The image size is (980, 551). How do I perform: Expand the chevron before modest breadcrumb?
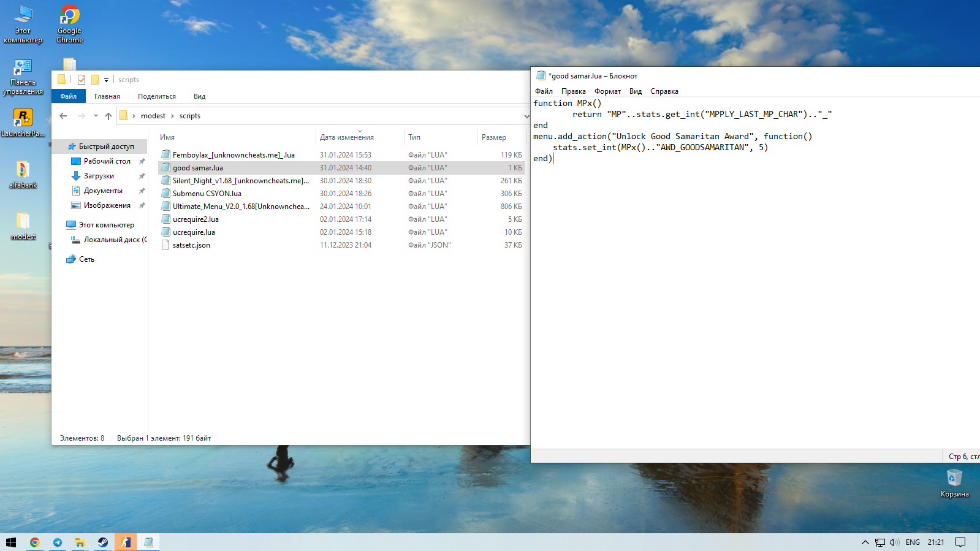(x=134, y=116)
